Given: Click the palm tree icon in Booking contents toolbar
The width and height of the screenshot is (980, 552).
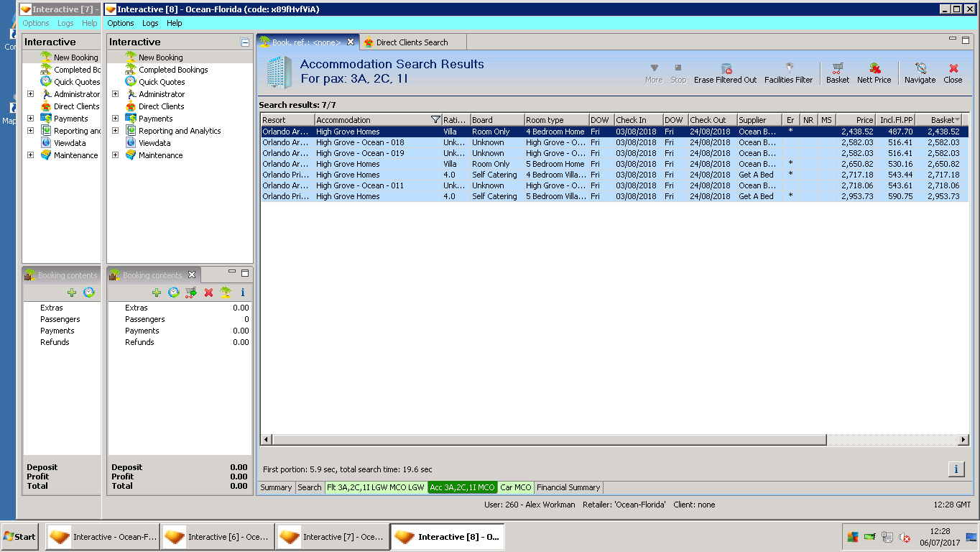Looking at the screenshot, I should 226,293.
